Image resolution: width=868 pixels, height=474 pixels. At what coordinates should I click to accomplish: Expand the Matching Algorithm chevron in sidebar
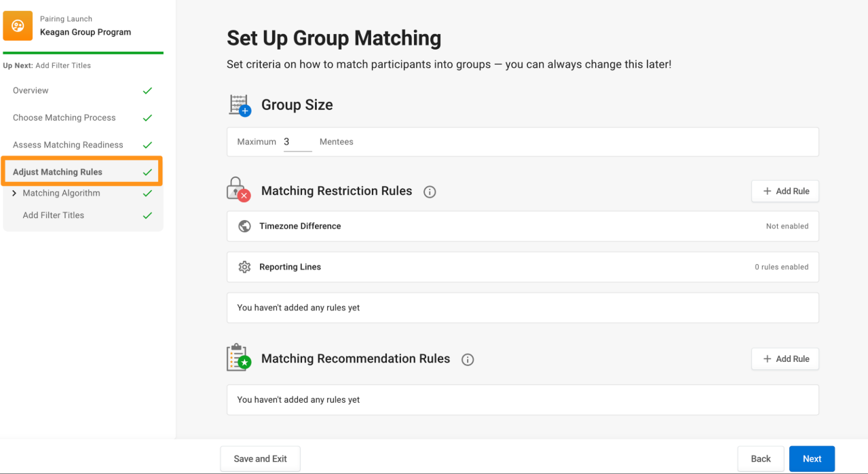15,194
